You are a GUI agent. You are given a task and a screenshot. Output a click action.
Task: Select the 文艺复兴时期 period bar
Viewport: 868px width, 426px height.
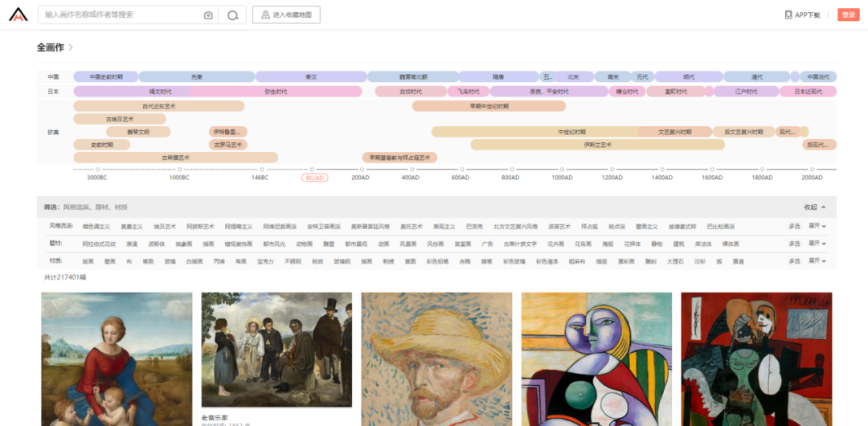(674, 132)
